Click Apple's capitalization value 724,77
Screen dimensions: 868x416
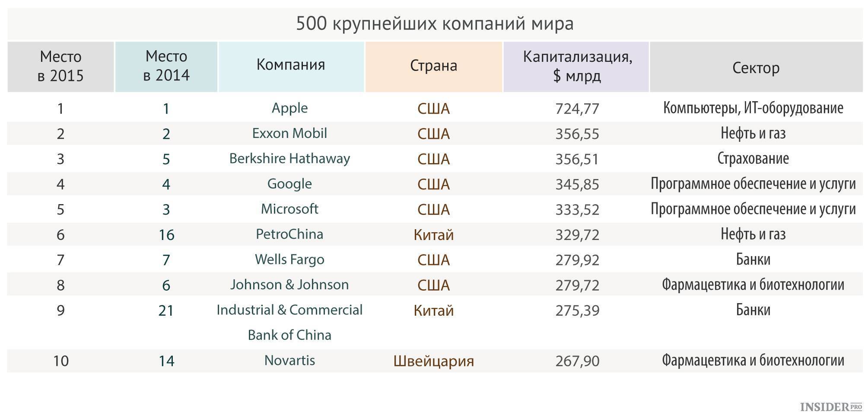577,108
